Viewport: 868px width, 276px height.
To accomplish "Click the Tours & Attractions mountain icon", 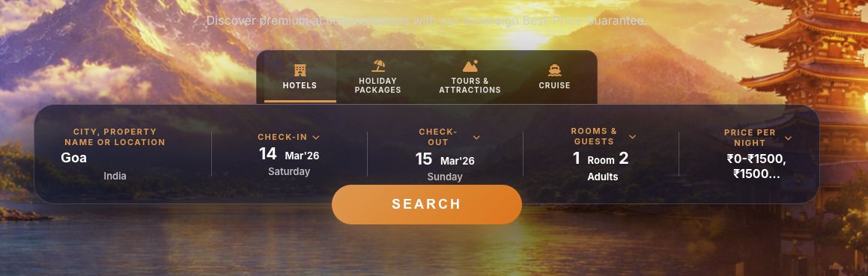I will [x=470, y=67].
